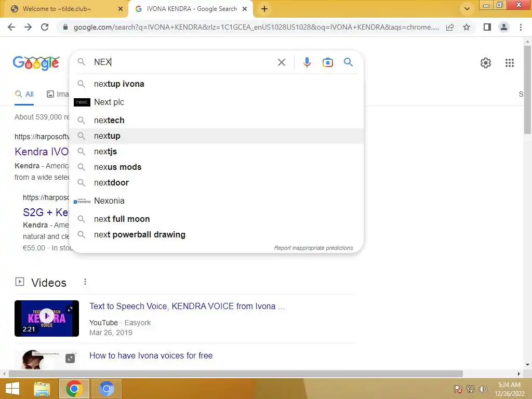Open File Explorer from the taskbar
The height and width of the screenshot is (399, 532).
tap(42, 389)
